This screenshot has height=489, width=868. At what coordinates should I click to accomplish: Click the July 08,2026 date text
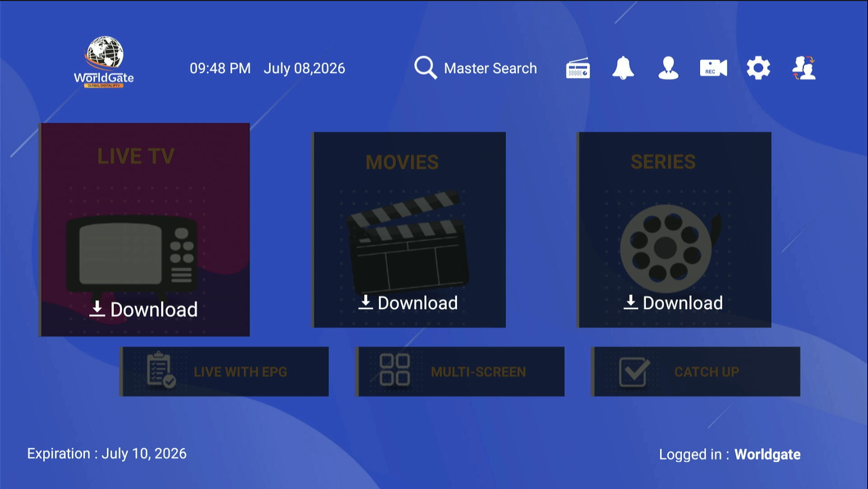[304, 68]
